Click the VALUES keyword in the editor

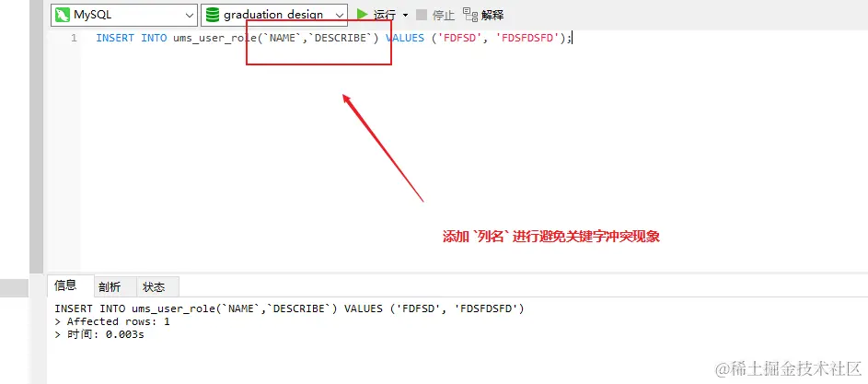pos(405,39)
